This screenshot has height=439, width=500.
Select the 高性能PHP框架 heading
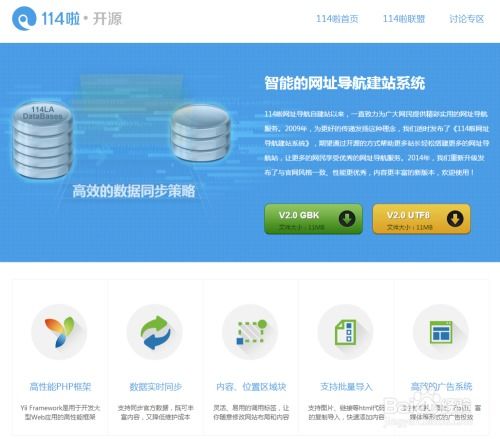(x=60, y=387)
